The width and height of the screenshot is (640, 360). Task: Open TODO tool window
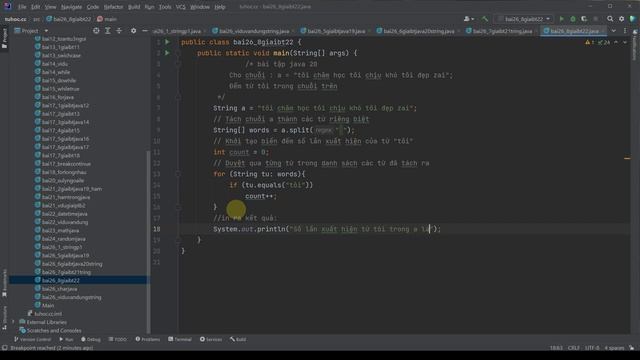point(118,339)
